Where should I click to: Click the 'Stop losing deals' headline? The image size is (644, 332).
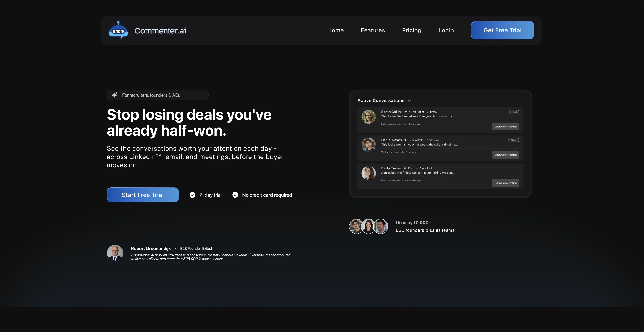coord(189,122)
